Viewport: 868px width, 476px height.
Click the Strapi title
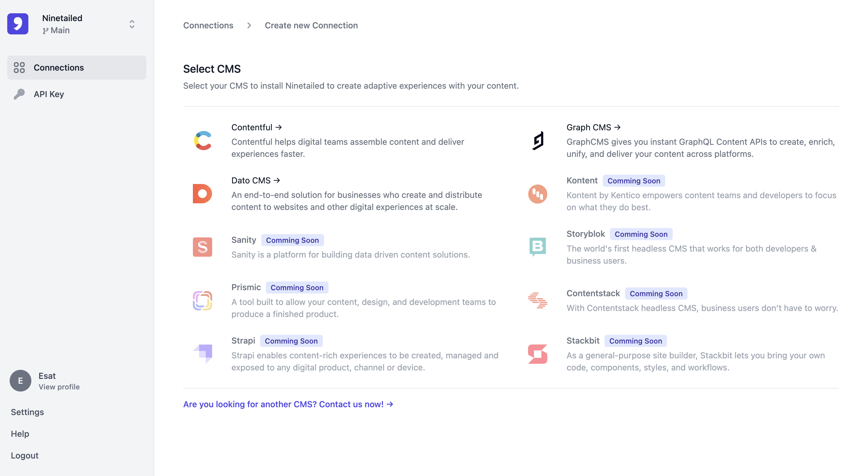(x=243, y=340)
